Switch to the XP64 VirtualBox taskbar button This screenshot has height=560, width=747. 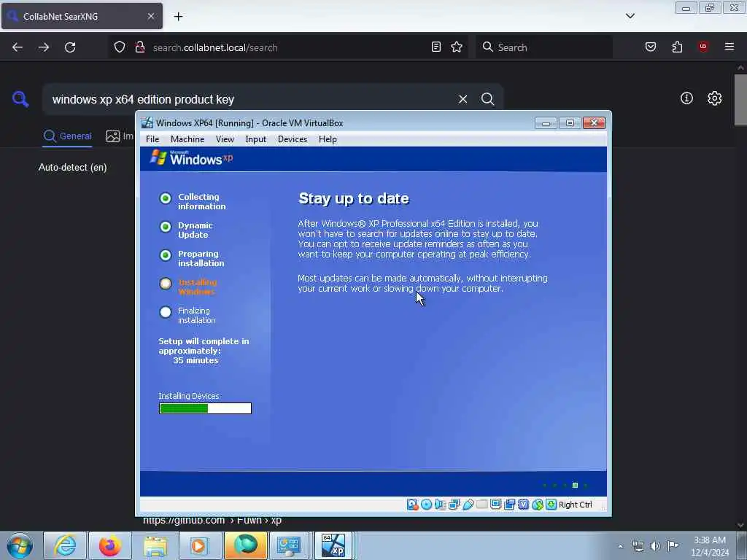click(333, 545)
